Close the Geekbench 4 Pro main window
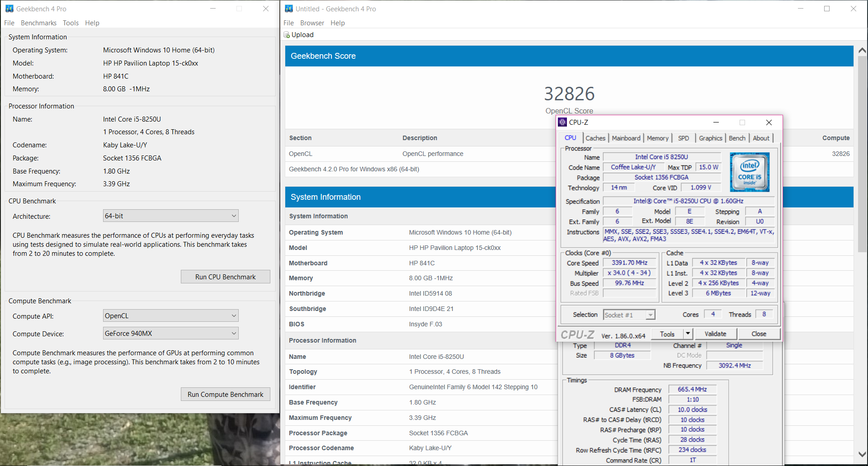This screenshot has width=868, height=466. click(x=266, y=9)
